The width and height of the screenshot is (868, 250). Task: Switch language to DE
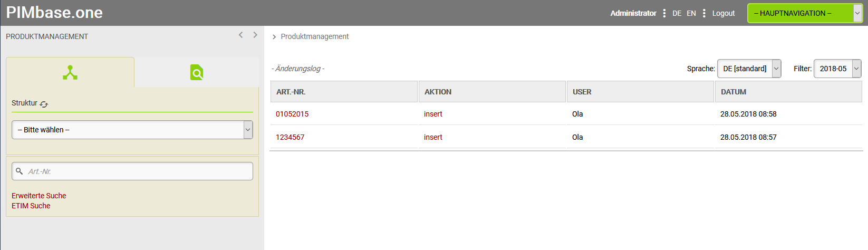coord(677,13)
